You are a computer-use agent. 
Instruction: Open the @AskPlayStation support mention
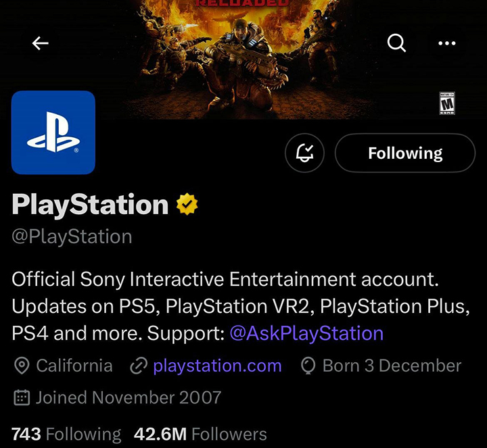click(306, 334)
